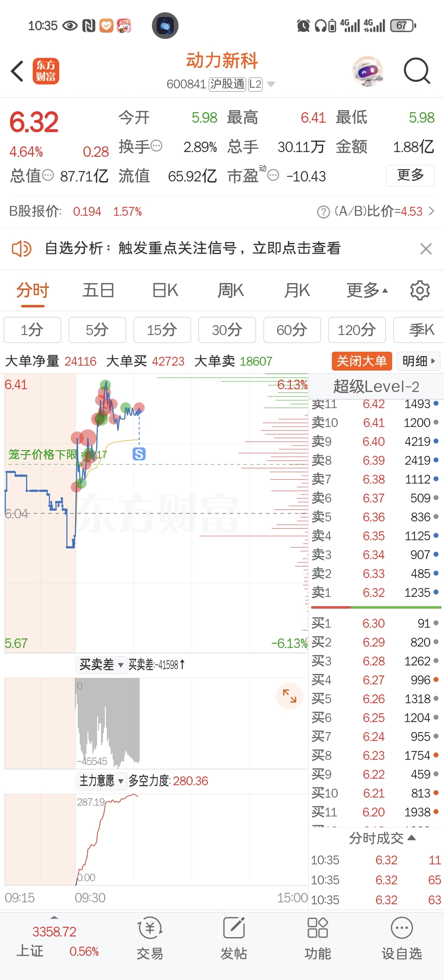Select the 5分 interval option
Image resolution: width=444 pixels, height=980 pixels.
click(97, 330)
